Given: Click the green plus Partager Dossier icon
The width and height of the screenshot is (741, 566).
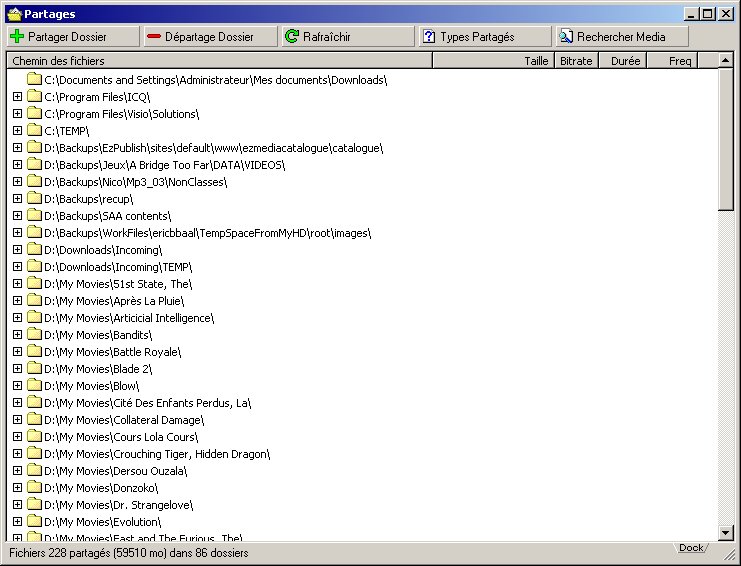Looking at the screenshot, I should [17, 36].
